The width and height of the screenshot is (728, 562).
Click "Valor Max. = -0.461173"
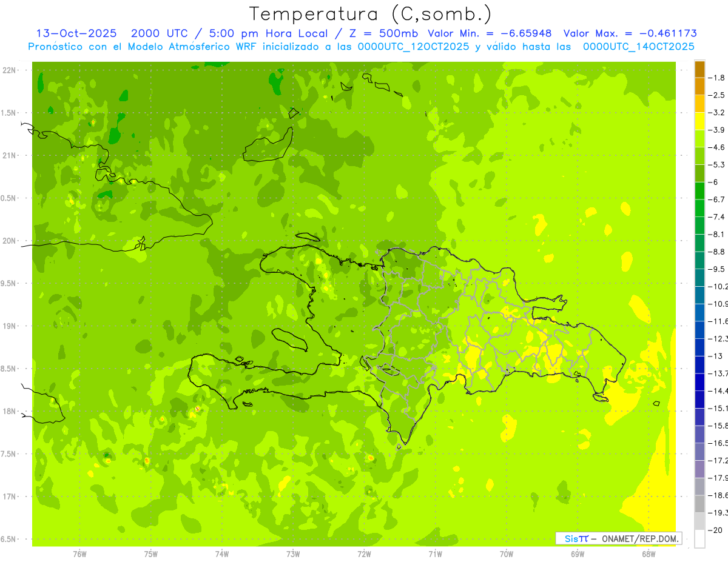tap(630, 33)
